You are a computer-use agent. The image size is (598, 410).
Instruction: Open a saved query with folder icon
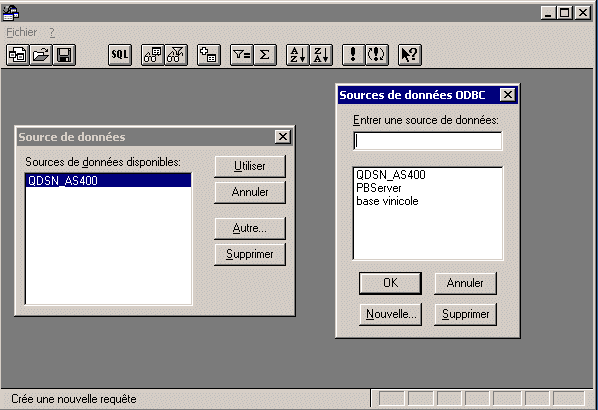click(41, 55)
